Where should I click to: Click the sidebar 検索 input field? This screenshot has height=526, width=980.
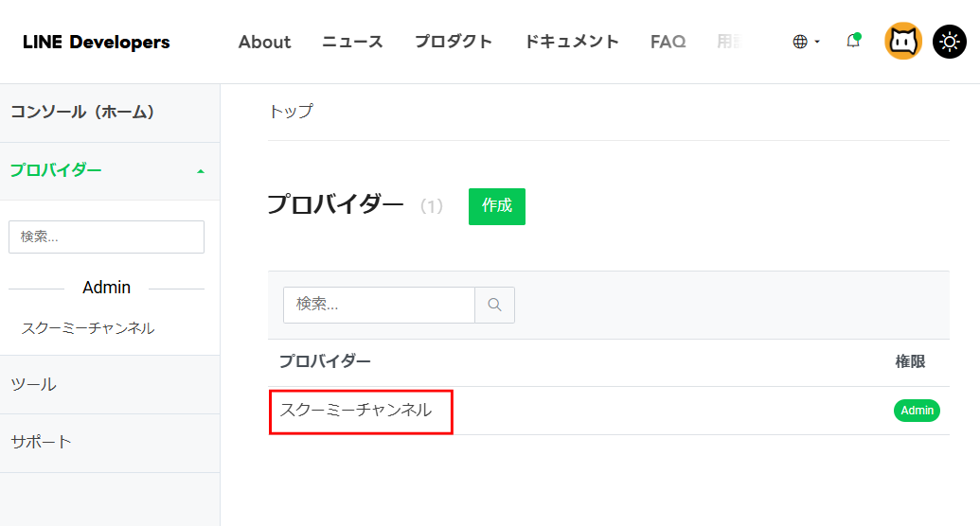106,237
